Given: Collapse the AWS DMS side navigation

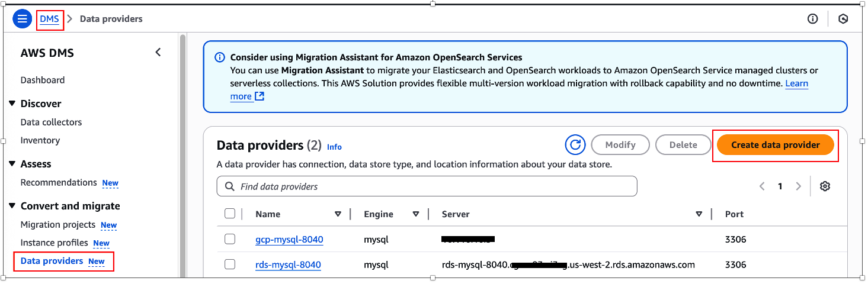Looking at the screenshot, I should [x=158, y=52].
